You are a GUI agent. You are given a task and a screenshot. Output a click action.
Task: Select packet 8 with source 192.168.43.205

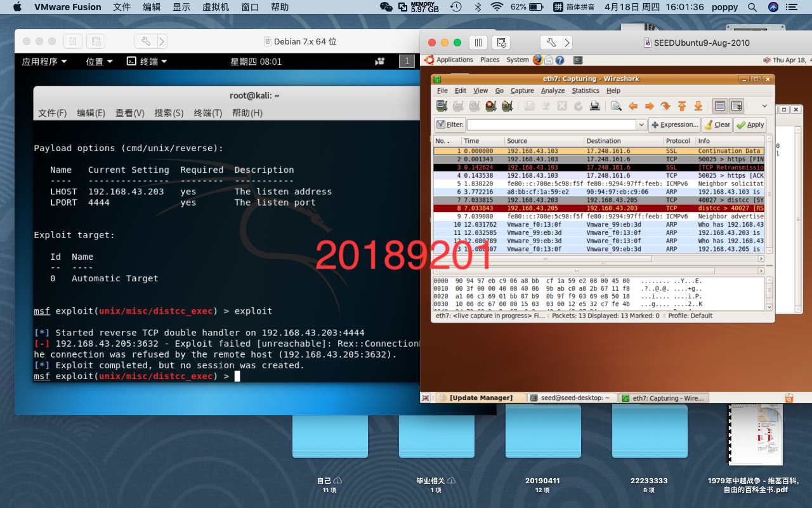pos(599,208)
